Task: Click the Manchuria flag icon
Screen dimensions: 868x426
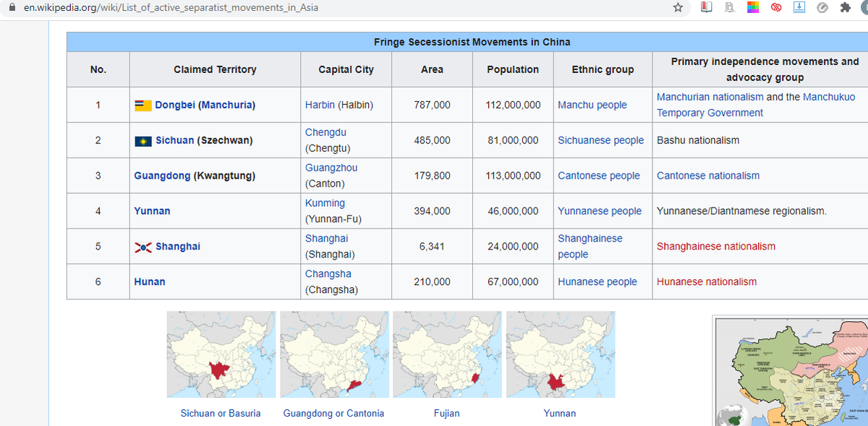Action: point(143,106)
